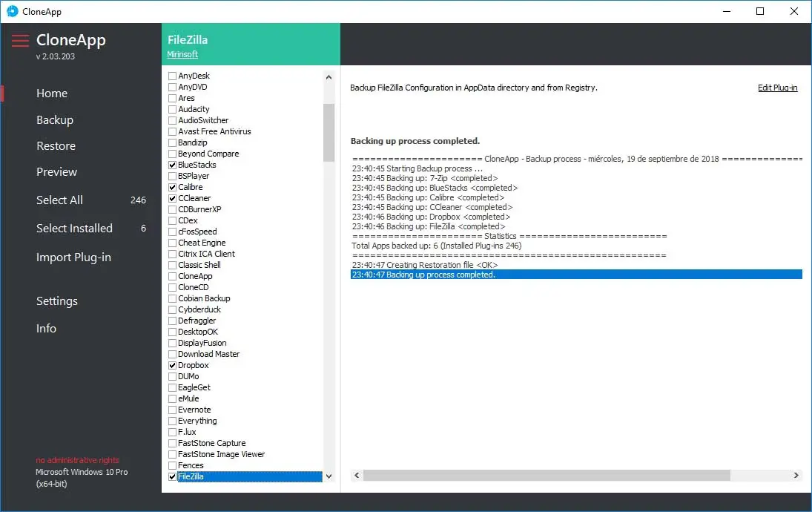Enable the eMule checkbox
The width and height of the screenshot is (812, 512).
pyautogui.click(x=173, y=399)
